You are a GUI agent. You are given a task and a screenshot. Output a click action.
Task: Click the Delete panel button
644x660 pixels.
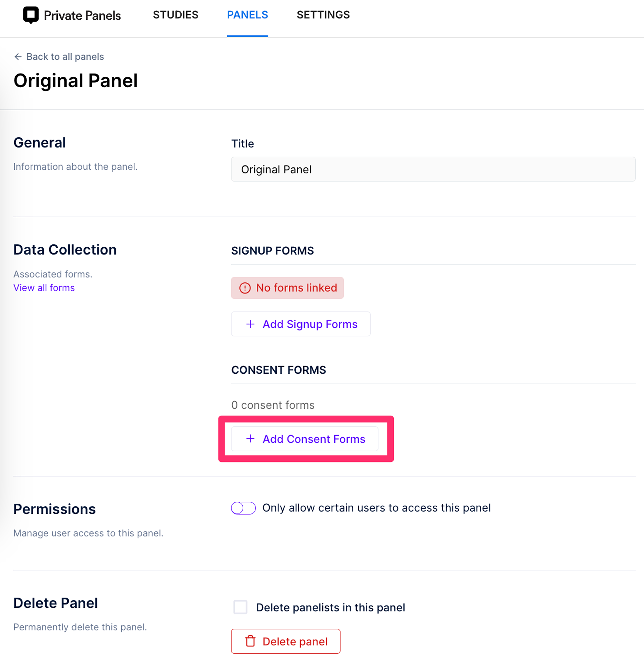[286, 641]
